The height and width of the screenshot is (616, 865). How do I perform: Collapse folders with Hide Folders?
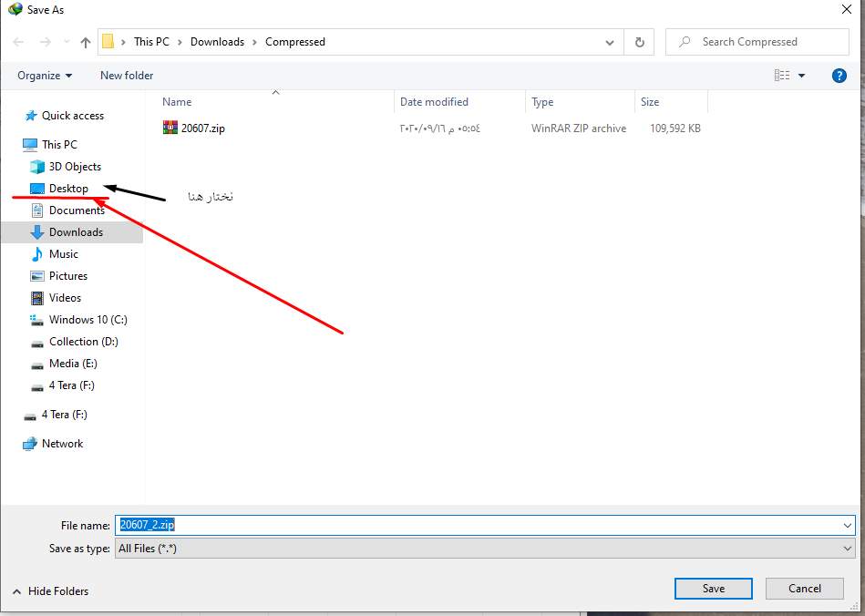click(x=50, y=591)
